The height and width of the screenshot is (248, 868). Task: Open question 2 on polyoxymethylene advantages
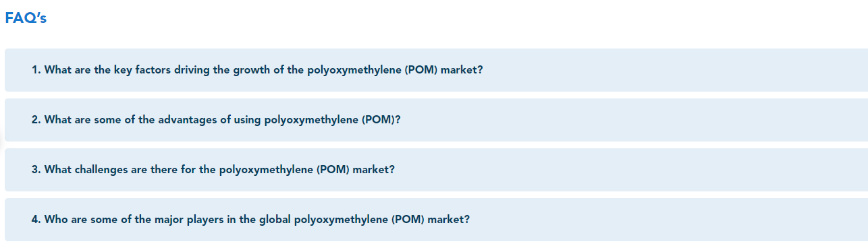[436, 120]
